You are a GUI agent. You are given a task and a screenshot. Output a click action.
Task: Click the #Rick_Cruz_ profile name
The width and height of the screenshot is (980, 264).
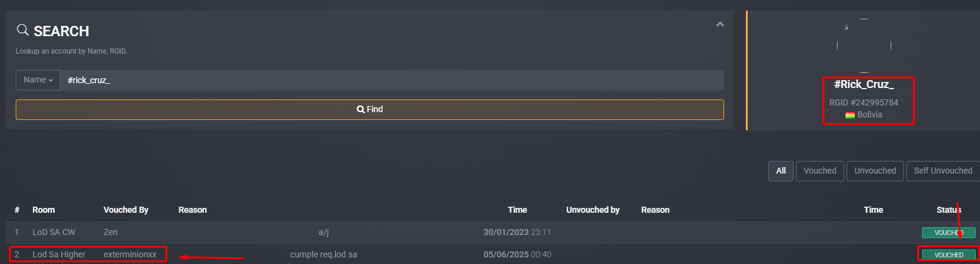tap(864, 84)
